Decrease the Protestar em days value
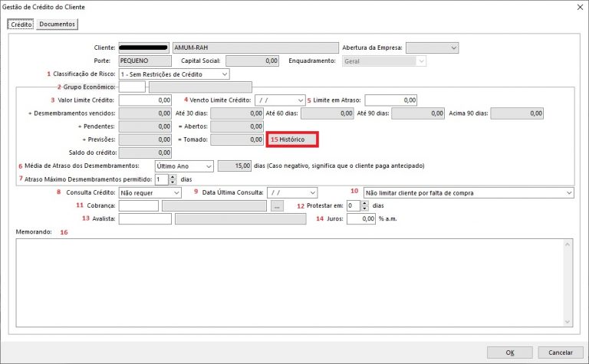This screenshot has width=589, height=364. [364, 208]
